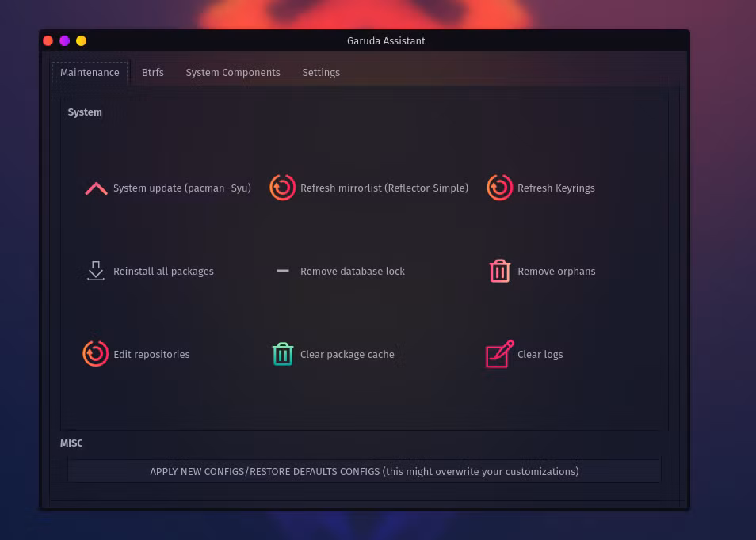Open Edit repositories label
The width and height of the screenshot is (756, 540).
[151, 355]
